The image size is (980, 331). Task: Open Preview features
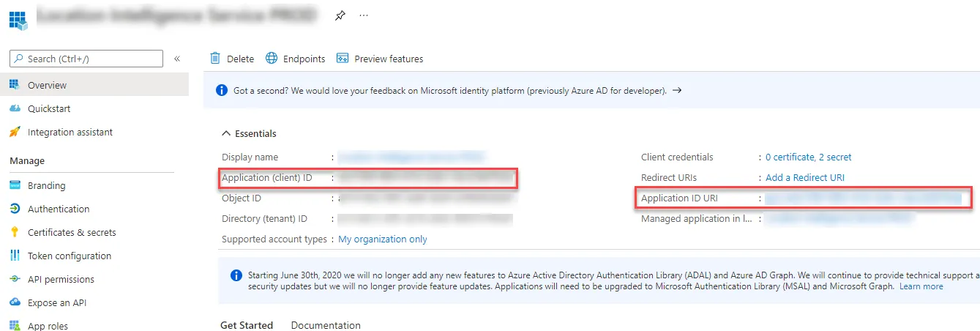click(x=389, y=59)
